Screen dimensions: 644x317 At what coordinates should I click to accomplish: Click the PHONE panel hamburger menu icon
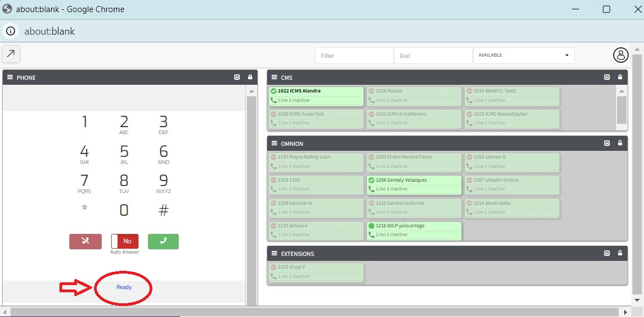pyautogui.click(x=10, y=78)
